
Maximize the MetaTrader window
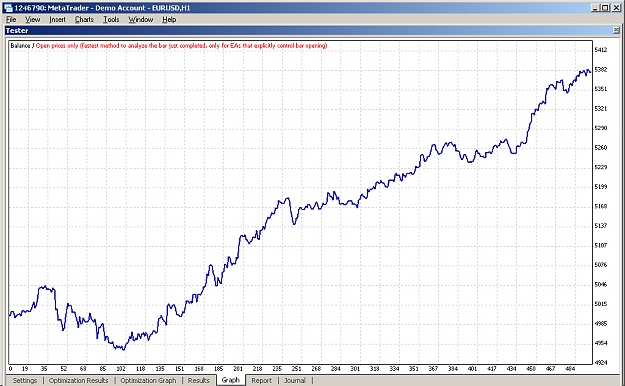click(605, 8)
